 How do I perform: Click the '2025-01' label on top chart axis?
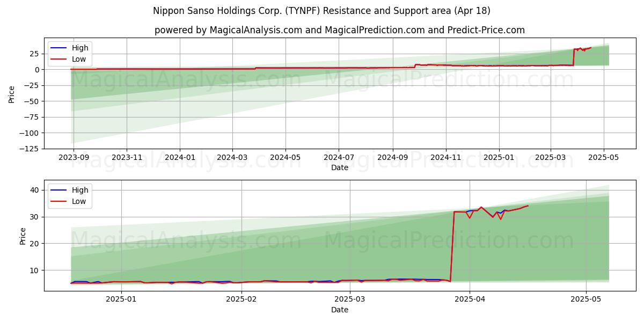499,158
